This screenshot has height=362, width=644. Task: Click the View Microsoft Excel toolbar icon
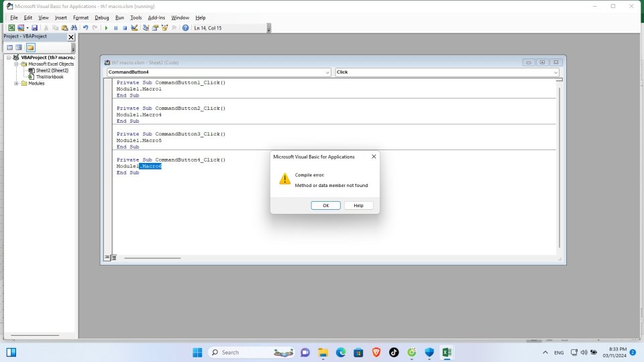pyautogui.click(x=11, y=27)
